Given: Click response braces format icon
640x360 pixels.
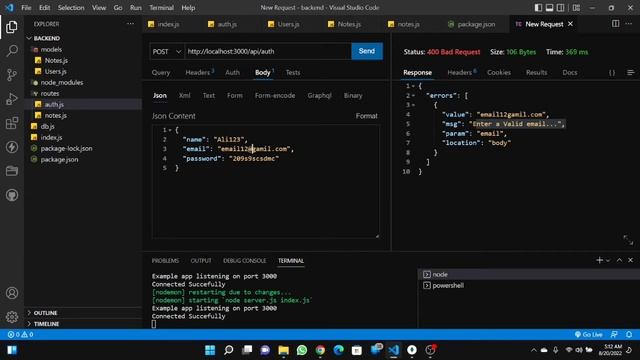Looking at the screenshot, I should pos(612,73).
